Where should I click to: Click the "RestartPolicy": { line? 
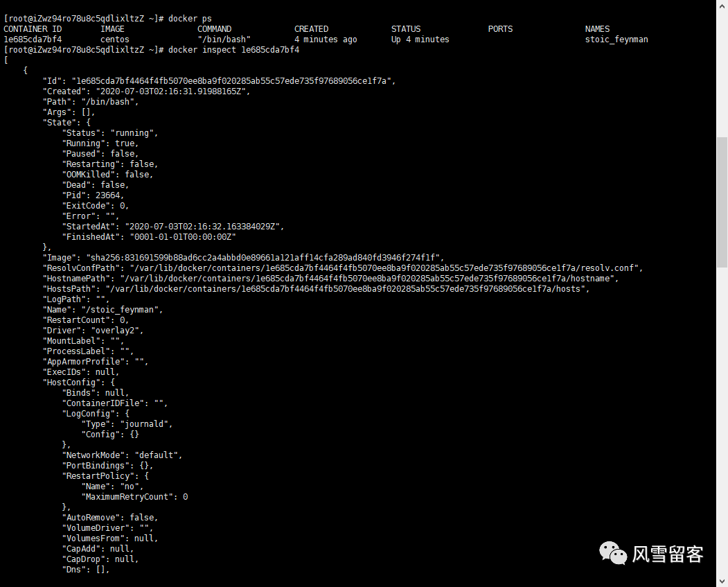[105, 476]
